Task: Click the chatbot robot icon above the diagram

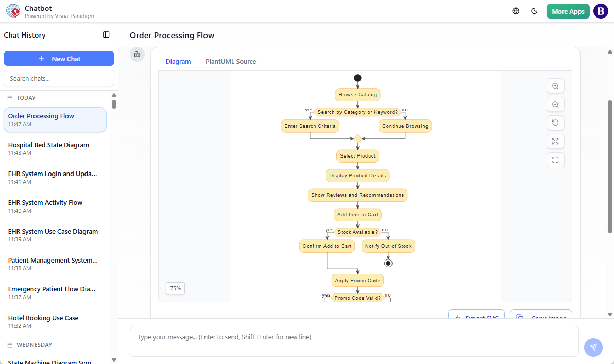Action: coord(137,54)
